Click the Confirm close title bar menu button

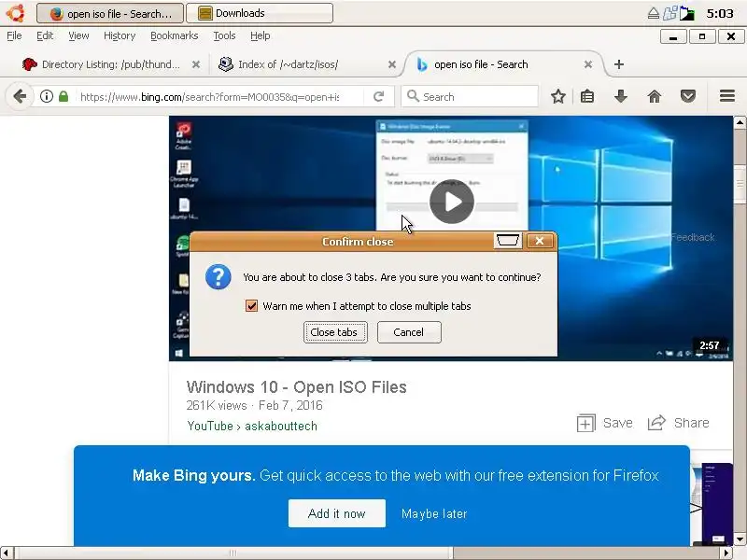[x=507, y=241]
